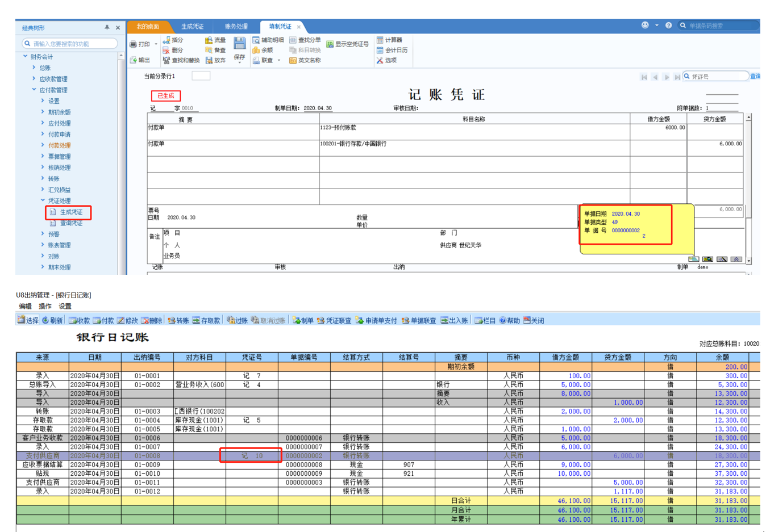Expand the 总账 tree node
766x532 pixels.
34,67
